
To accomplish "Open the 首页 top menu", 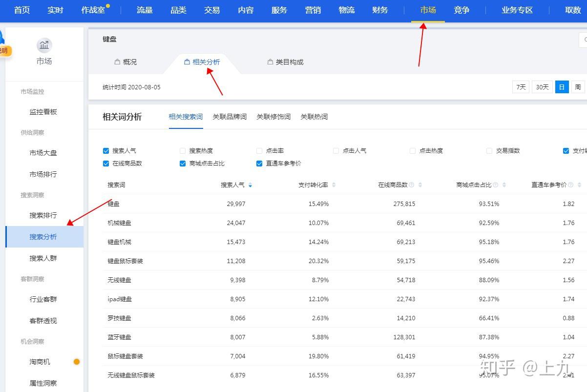I will tap(22, 10).
